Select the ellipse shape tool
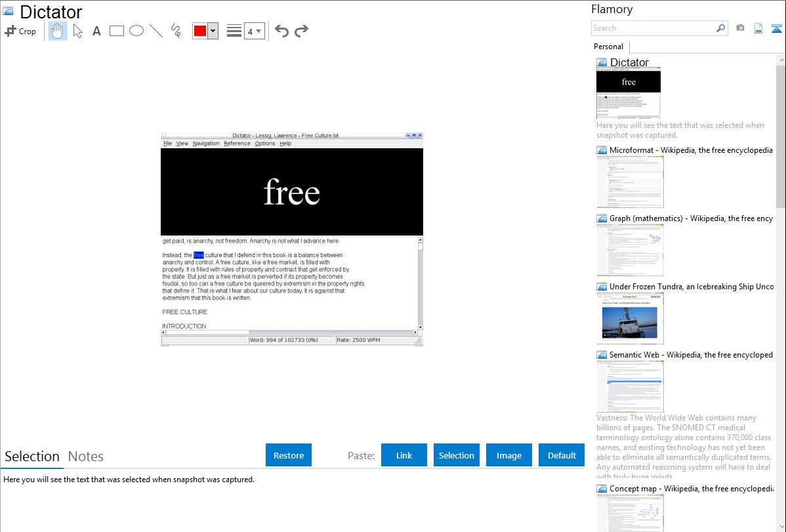This screenshot has width=786, height=532. (136, 31)
